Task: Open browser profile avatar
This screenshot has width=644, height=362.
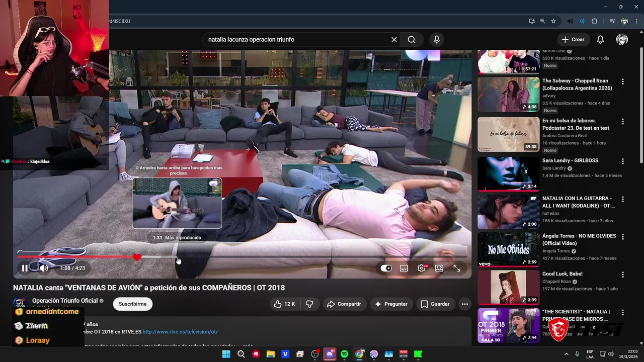Action: click(624, 21)
